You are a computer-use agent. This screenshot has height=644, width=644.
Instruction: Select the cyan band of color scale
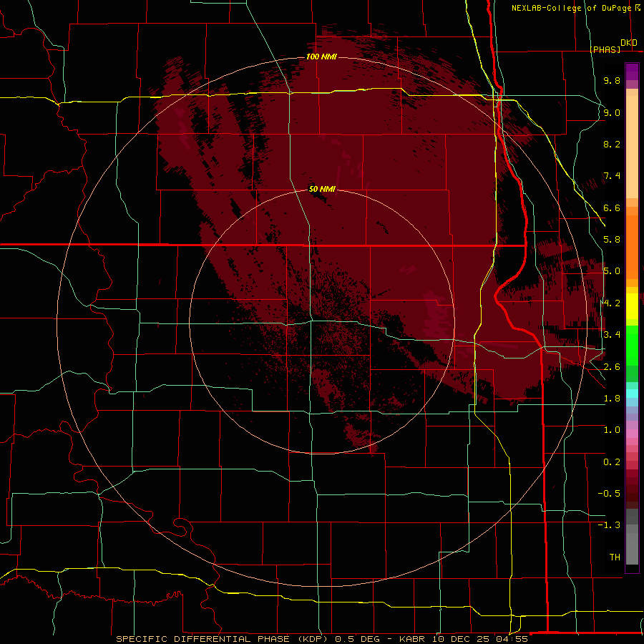tap(632, 393)
